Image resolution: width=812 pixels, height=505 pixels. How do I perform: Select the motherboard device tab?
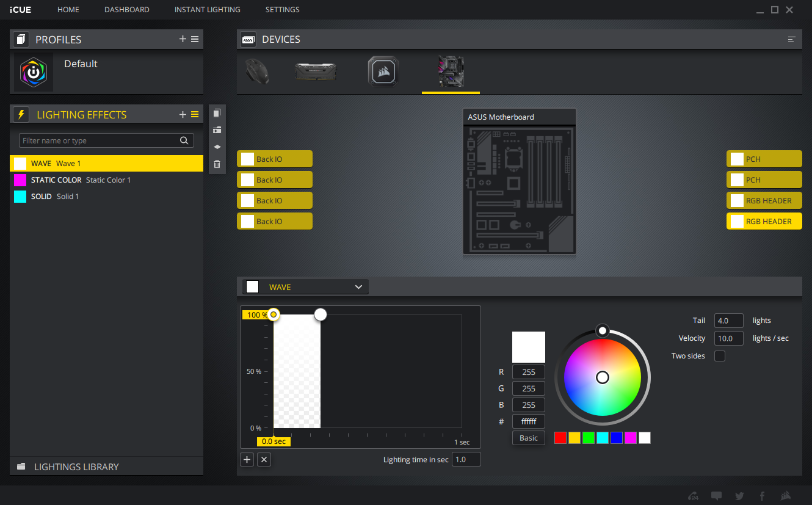[x=451, y=71]
